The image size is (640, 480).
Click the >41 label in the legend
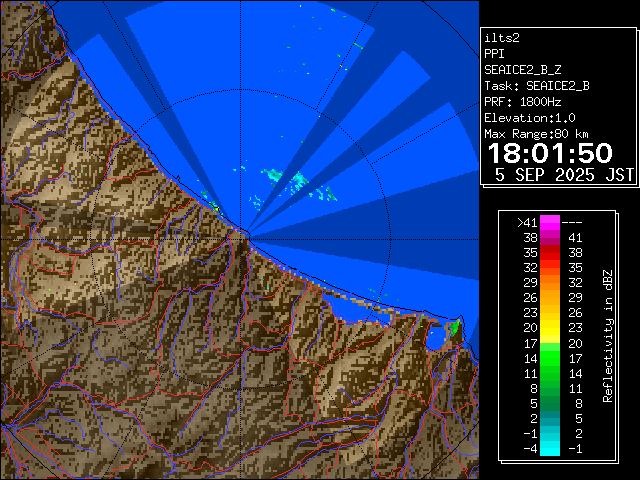527,223
